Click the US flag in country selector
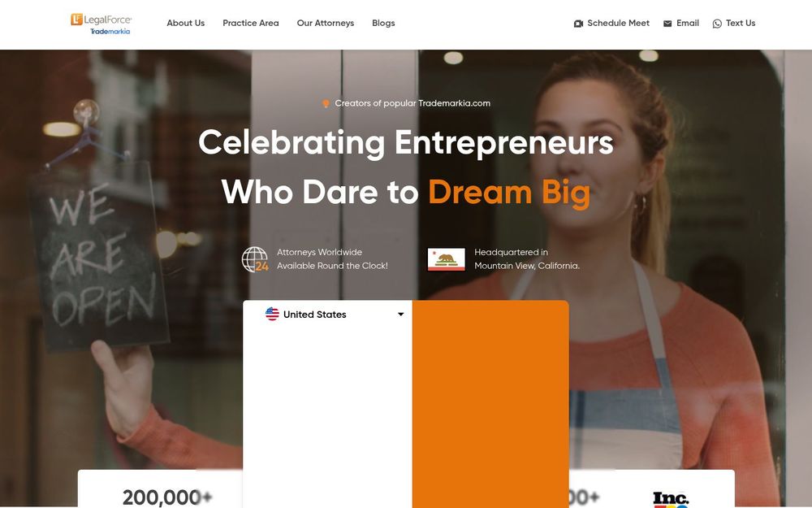Screen dimensions: 812x508 click(x=272, y=314)
